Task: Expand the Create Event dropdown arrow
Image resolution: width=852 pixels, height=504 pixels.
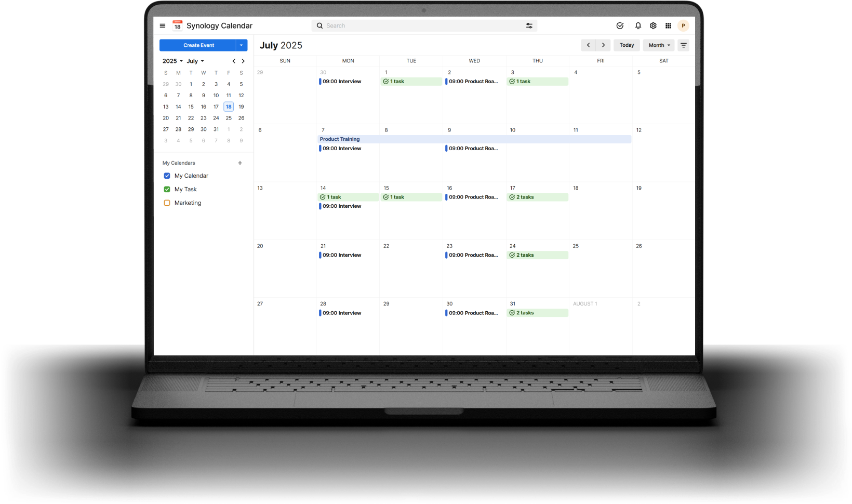Action: pyautogui.click(x=241, y=45)
